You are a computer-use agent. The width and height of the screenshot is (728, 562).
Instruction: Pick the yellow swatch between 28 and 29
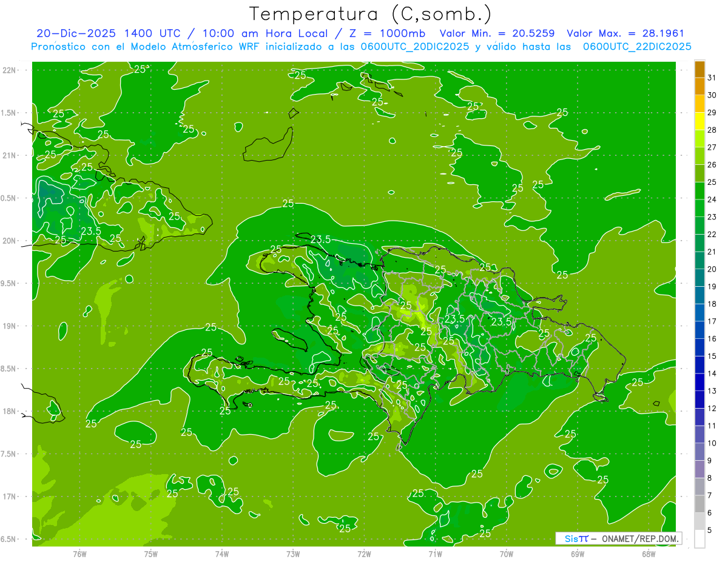699,121
